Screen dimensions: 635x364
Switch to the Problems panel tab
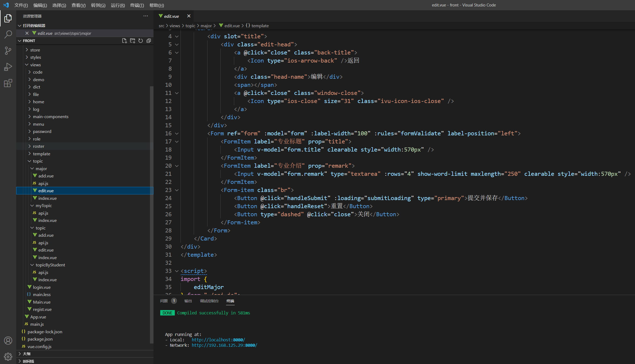[x=164, y=301]
